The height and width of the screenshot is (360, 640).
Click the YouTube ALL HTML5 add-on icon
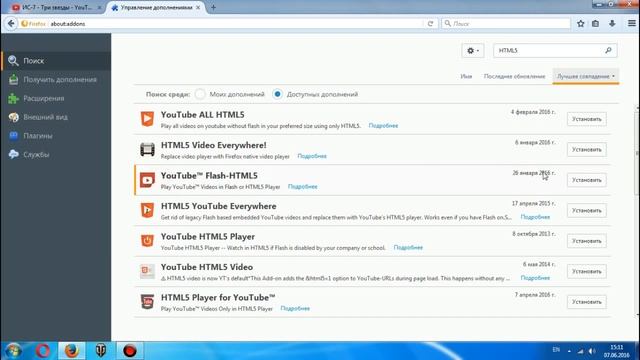(147, 119)
